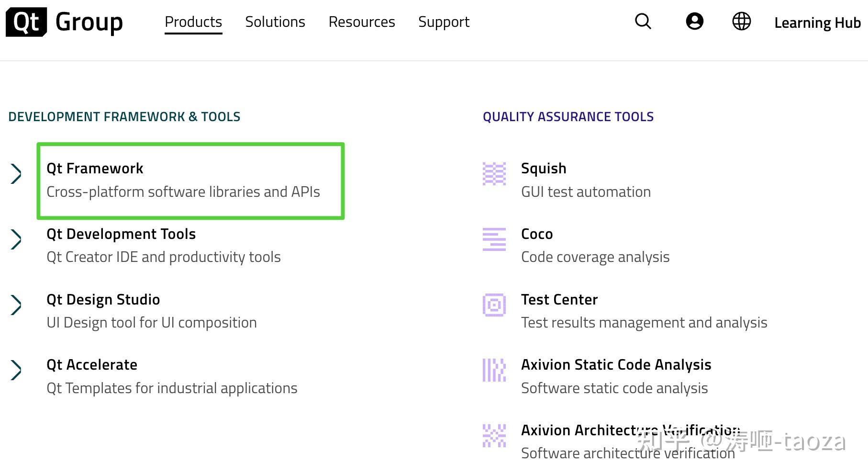Click the Test Center product icon
This screenshot has height=475, width=868.
click(494, 305)
